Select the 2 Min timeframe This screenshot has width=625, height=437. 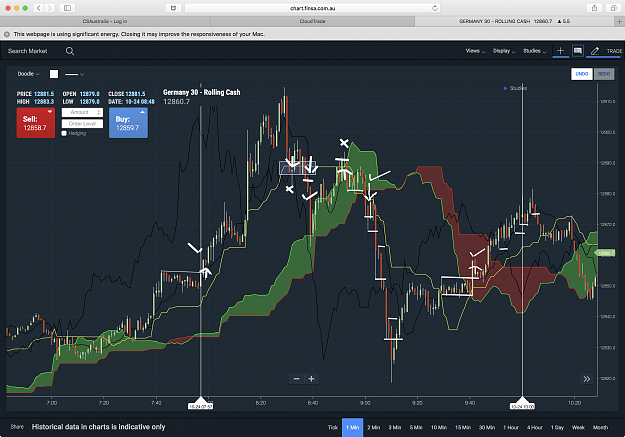(373, 427)
